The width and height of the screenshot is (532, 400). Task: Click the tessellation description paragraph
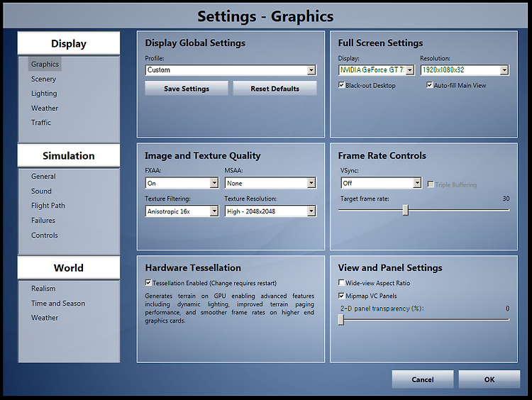click(230, 309)
